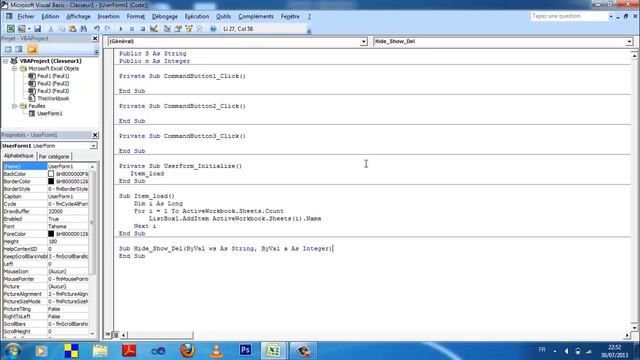Click the Properties list vertical scrollbar
Screen dimensions: 640x360
click(x=92, y=251)
